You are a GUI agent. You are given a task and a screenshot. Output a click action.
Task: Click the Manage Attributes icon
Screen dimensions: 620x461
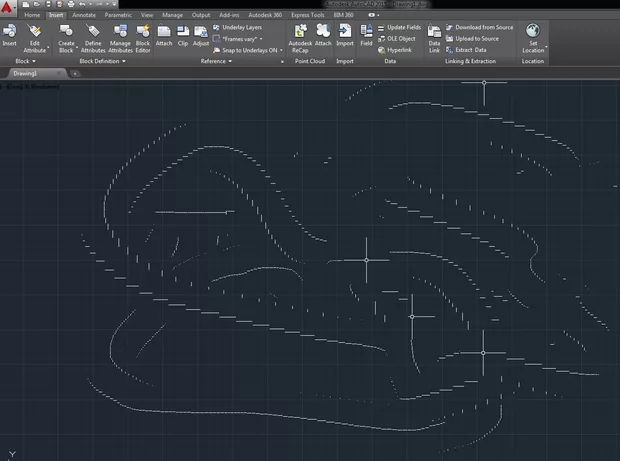click(119, 33)
